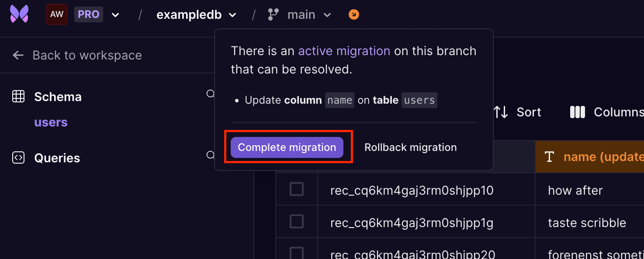The width and height of the screenshot is (644, 259).
Task: Open the Columns panel icon
Action: pyautogui.click(x=577, y=112)
